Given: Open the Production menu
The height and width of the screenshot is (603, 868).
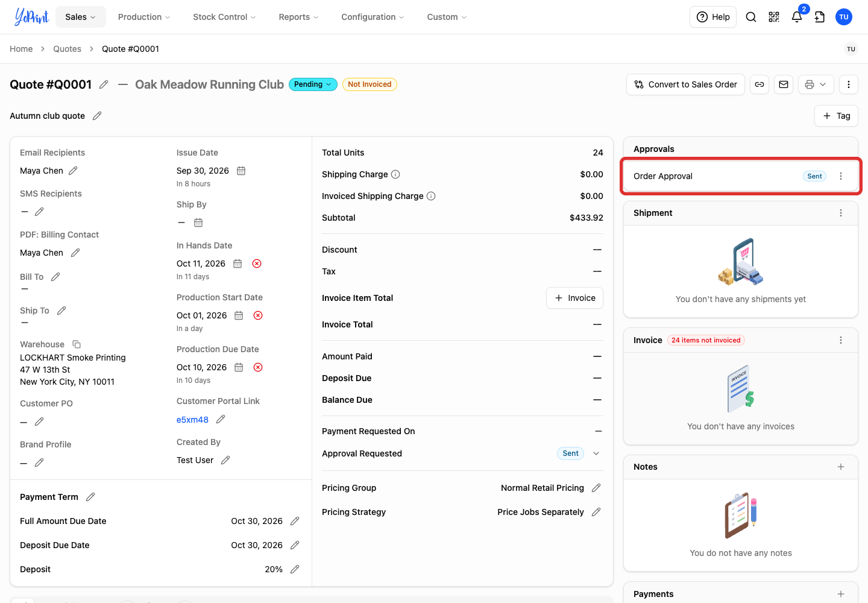Looking at the screenshot, I should pos(144,17).
